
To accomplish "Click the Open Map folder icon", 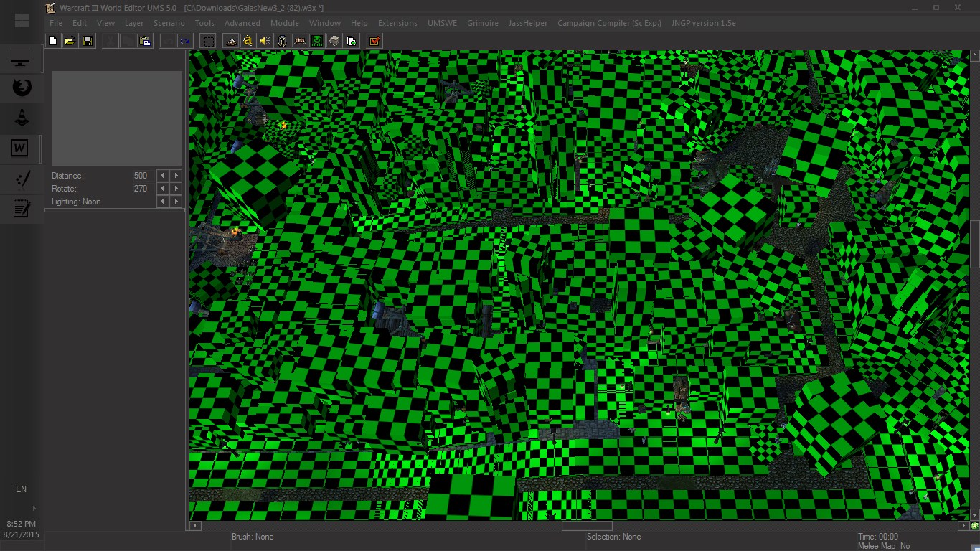I will pos(70,41).
